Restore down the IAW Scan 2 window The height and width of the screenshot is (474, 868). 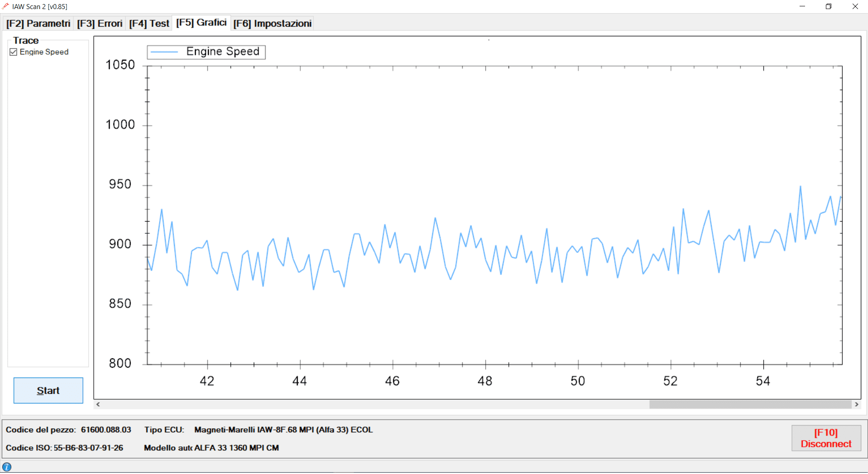829,6
